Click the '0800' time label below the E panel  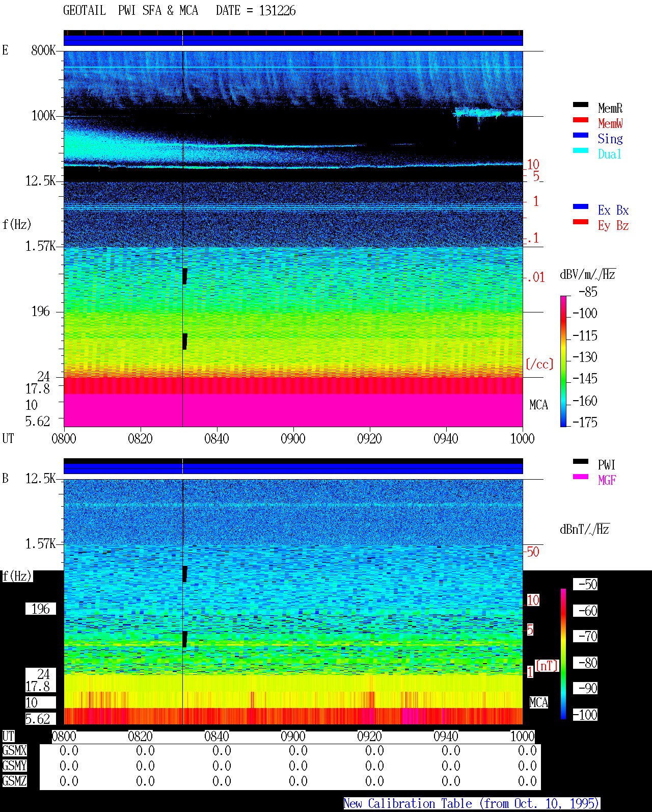point(64,438)
